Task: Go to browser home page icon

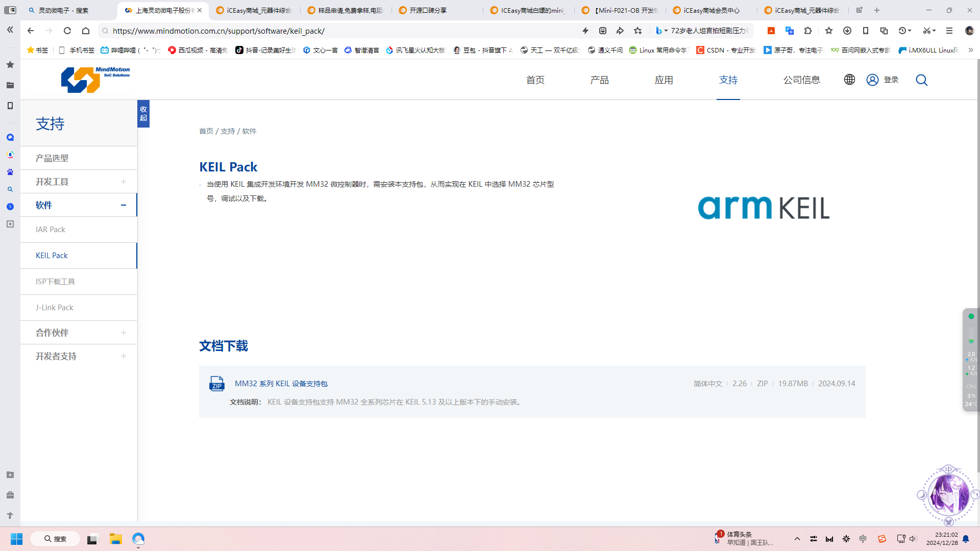Action: [86, 31]
